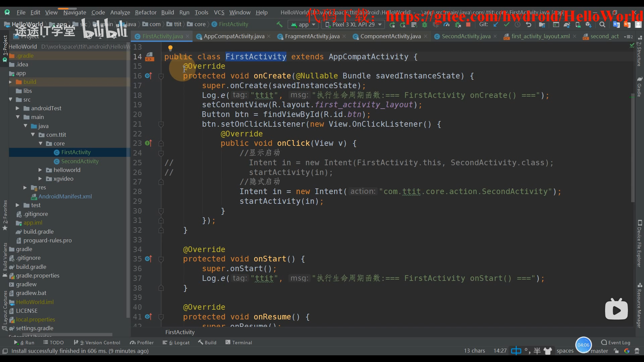
Task: Open the File menu
Action: tap(21, 12)
